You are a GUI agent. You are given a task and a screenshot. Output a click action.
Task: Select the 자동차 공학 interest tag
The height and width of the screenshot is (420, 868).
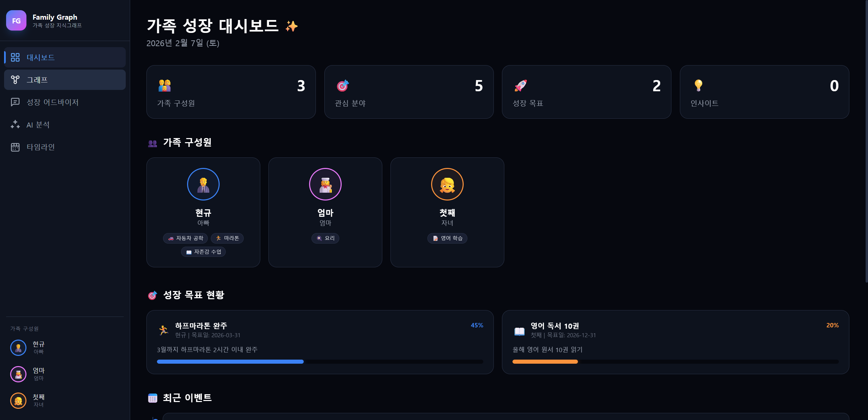[185, 238]
